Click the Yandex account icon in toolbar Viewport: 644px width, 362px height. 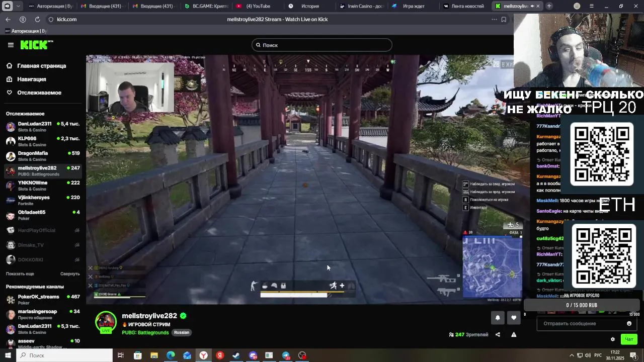pyautogui.click(x=23, y=19)
